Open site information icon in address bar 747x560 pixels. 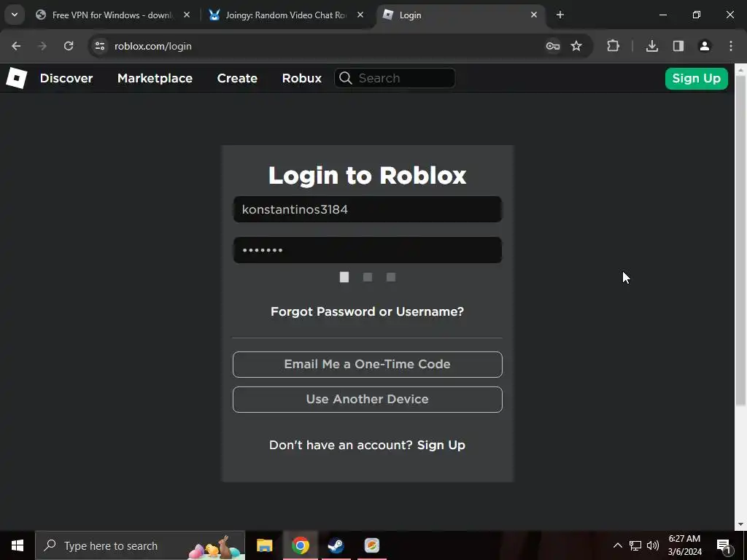pos(99,46)
